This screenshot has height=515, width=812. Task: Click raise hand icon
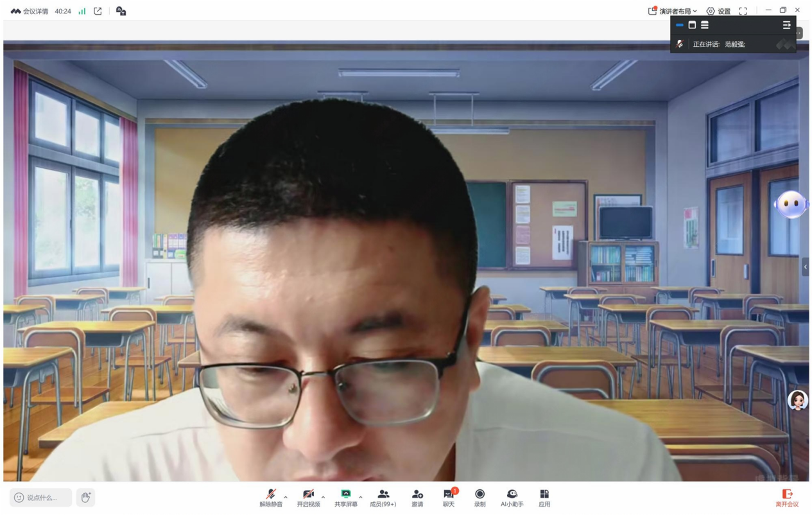(85, 497)
